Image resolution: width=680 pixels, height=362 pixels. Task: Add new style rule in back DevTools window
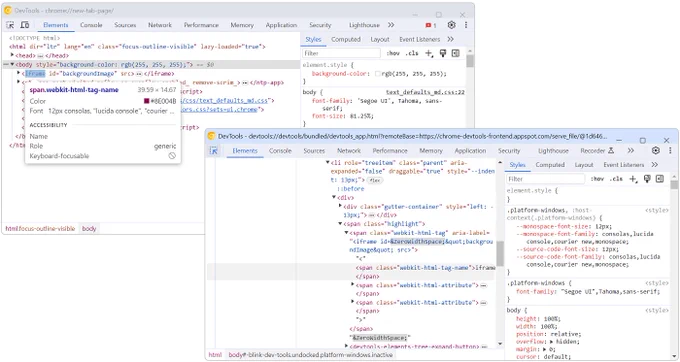click(x=429, y=53)
